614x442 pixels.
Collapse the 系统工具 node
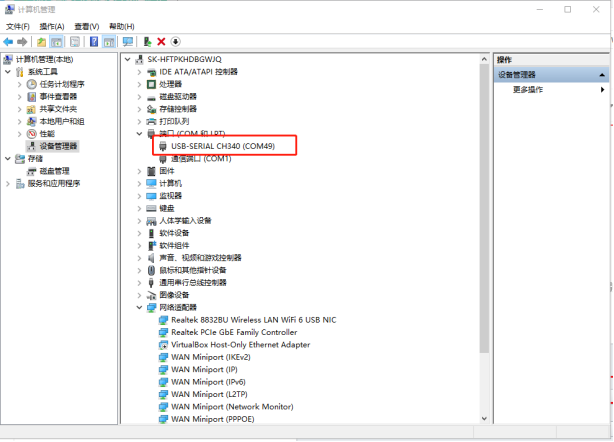coord(8,72)
